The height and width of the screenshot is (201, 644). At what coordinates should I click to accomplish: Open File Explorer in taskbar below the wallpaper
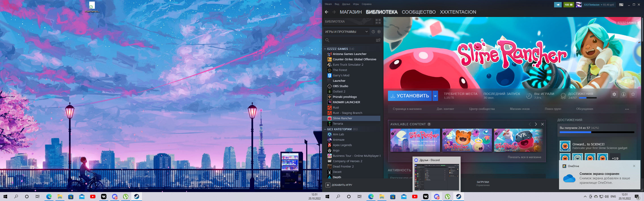click(x=60, y=197)
